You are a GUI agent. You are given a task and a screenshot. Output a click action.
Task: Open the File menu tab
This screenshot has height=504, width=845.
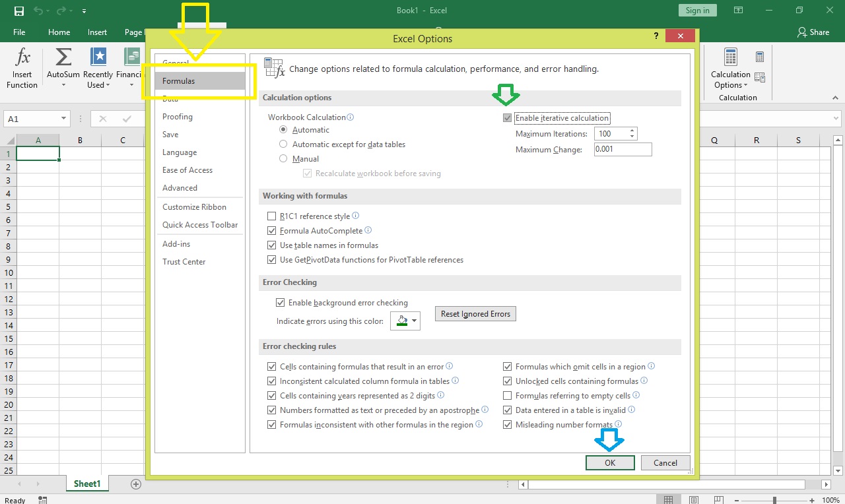(19, 32)
